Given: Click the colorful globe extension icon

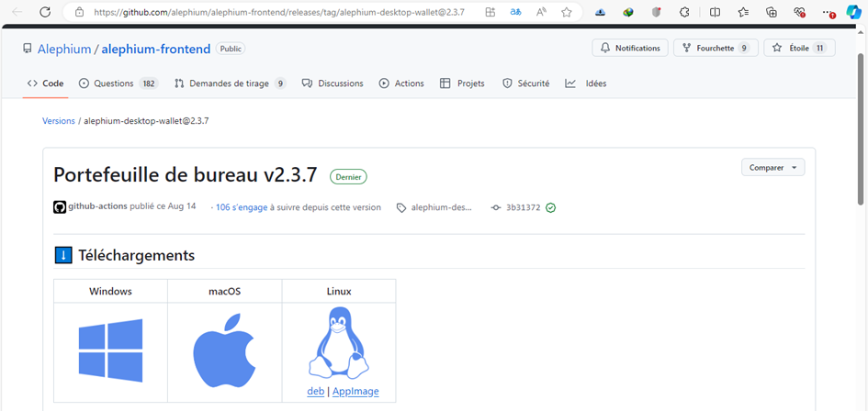Looking at the screenshot, I should pos(627,12).
